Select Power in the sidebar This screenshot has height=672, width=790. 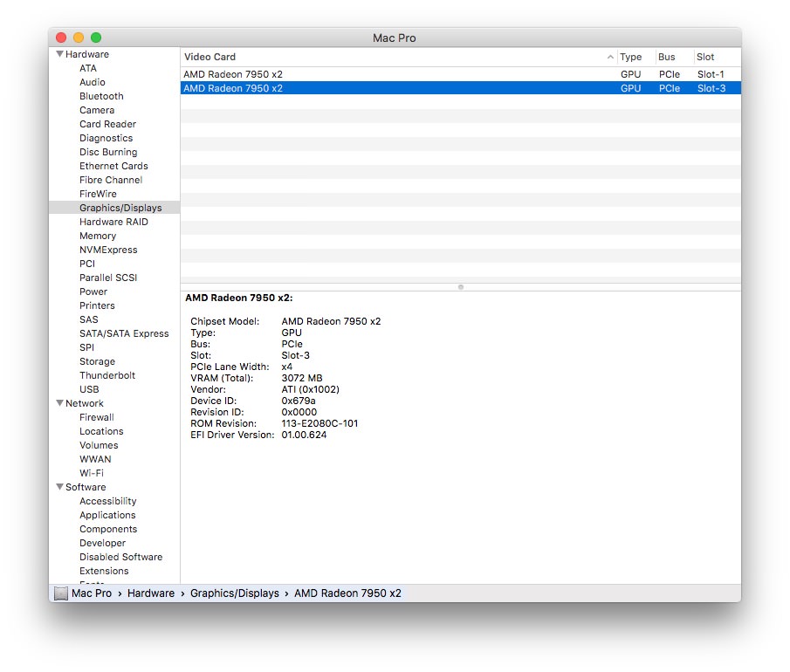tap(93, 291)
